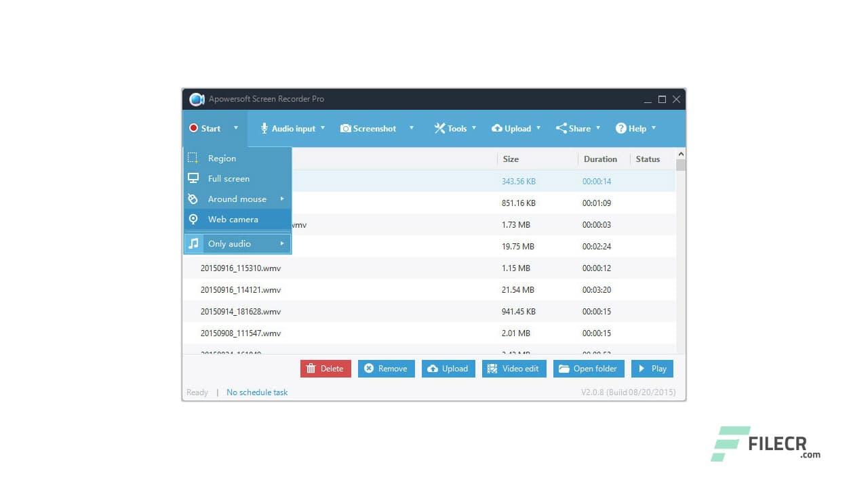Open the Audio input microphone icon
This screenshot has height=488, width=868.
pos(266,128)
